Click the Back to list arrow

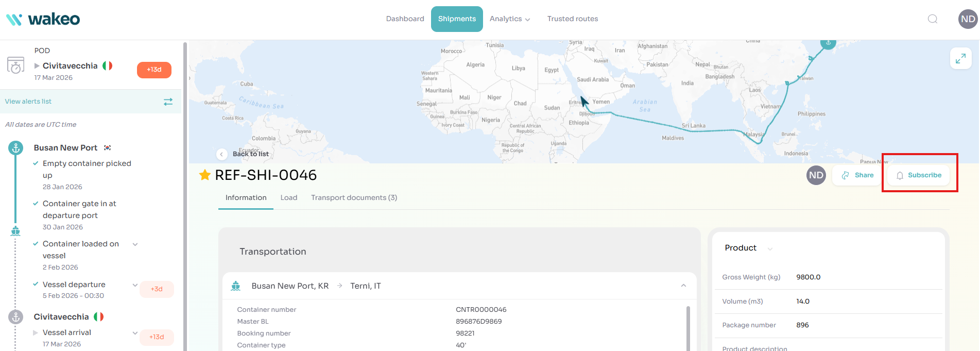[x=222, y=154]
